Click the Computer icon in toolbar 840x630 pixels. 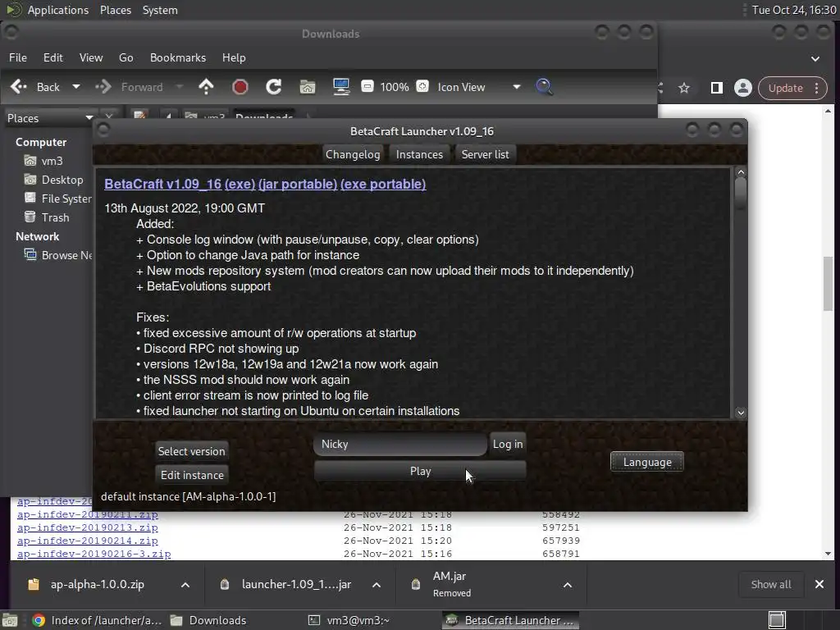[x=341, y=87]
